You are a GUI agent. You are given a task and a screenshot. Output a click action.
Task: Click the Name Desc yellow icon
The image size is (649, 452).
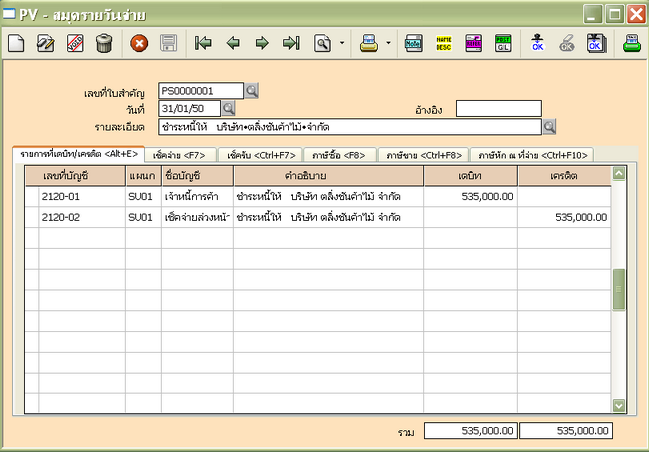tap(443, 43)
